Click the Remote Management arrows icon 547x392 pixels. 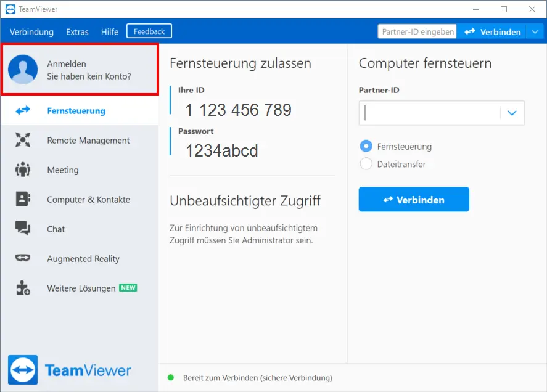coord(23,140)
